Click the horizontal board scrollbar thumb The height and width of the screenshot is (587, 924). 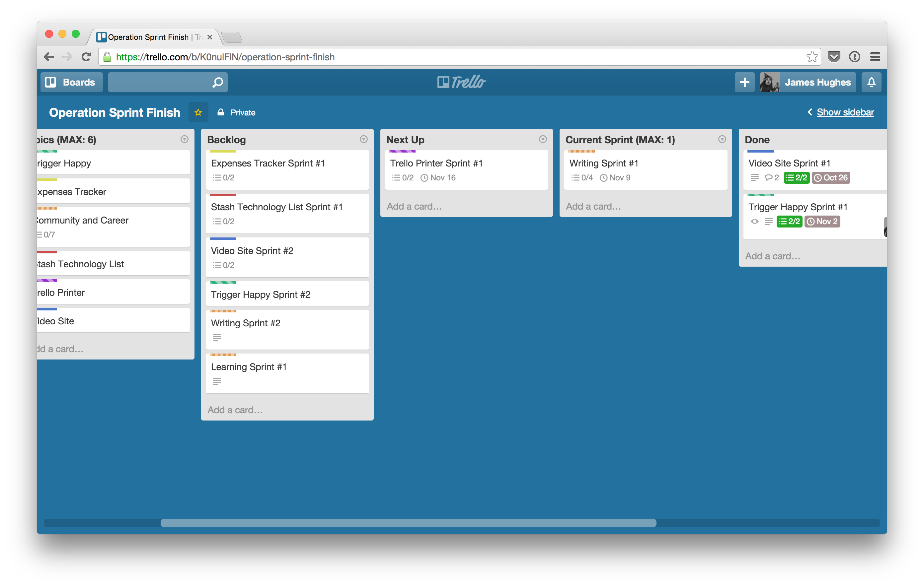[x=408, y=523]
